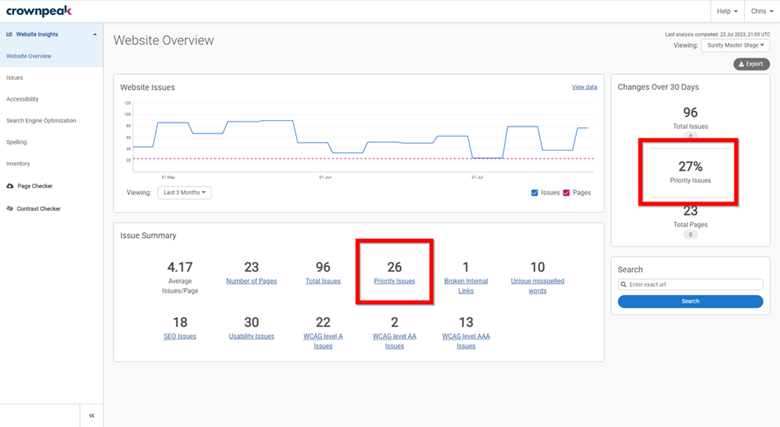
Task: Open the Last 3 Months dropdown
Action: coord(185,193)
